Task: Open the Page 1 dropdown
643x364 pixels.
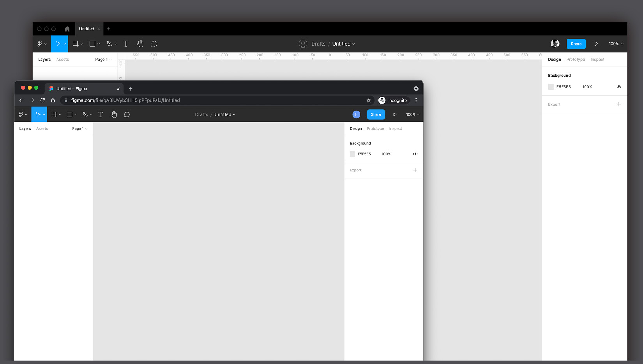Action: (79, 128)
